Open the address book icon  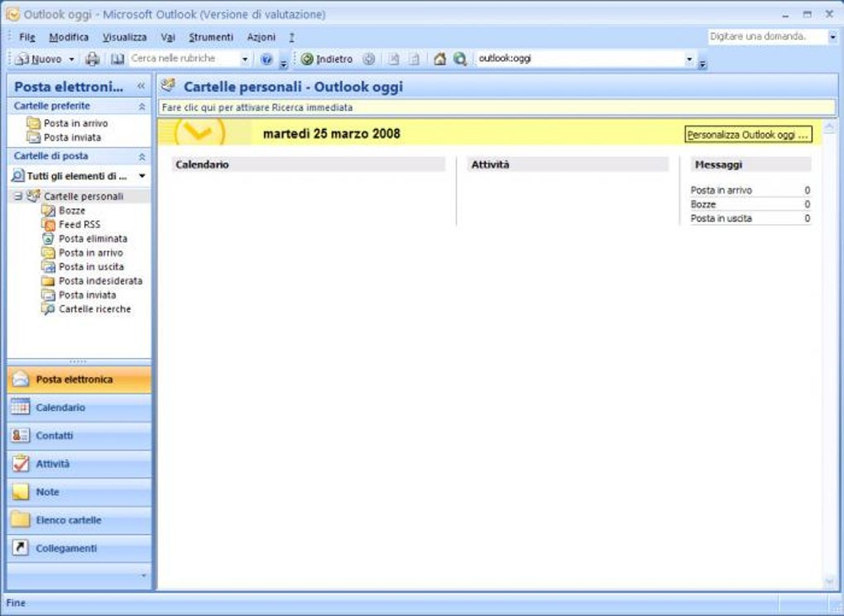[117, 60]
